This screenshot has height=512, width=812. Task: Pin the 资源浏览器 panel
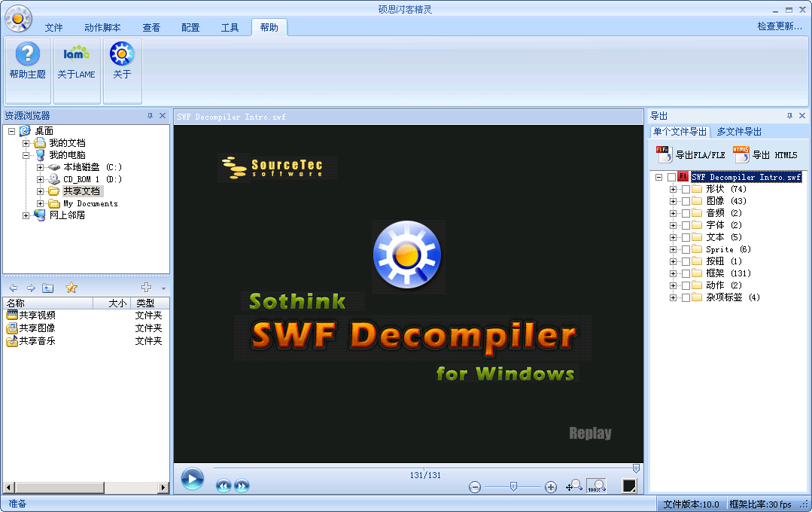click(151, 115)
